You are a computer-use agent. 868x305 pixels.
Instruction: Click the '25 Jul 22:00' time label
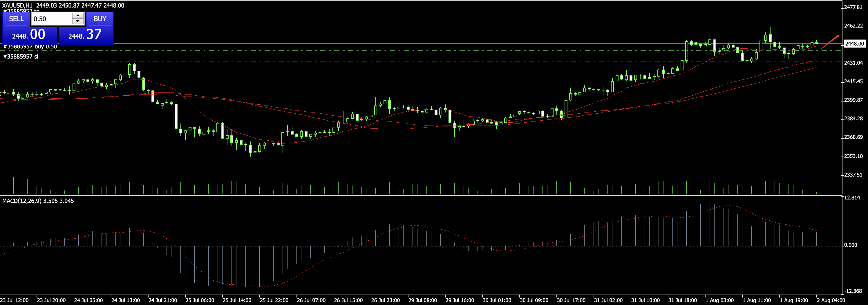[x=274, y=300]
